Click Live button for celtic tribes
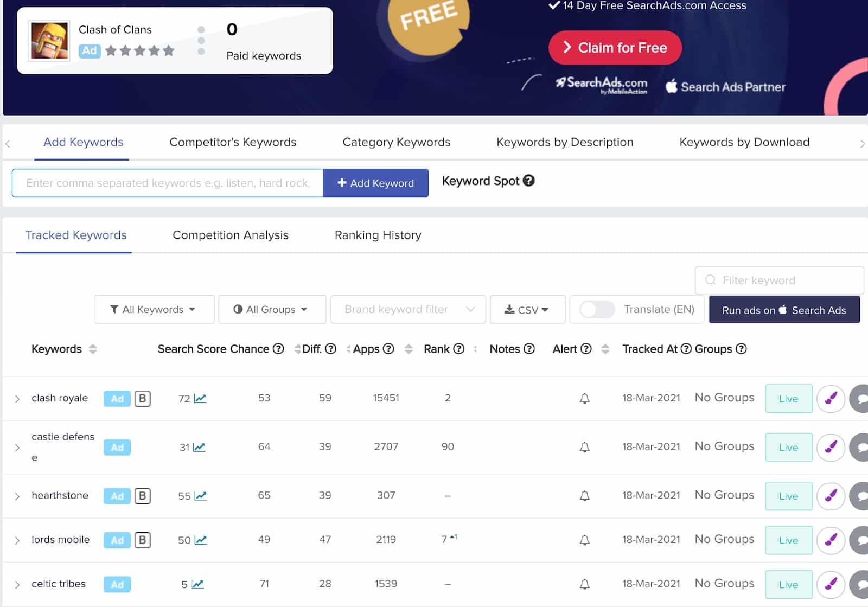868x607 pixels. pyautogui.click(x=789, y=584)
